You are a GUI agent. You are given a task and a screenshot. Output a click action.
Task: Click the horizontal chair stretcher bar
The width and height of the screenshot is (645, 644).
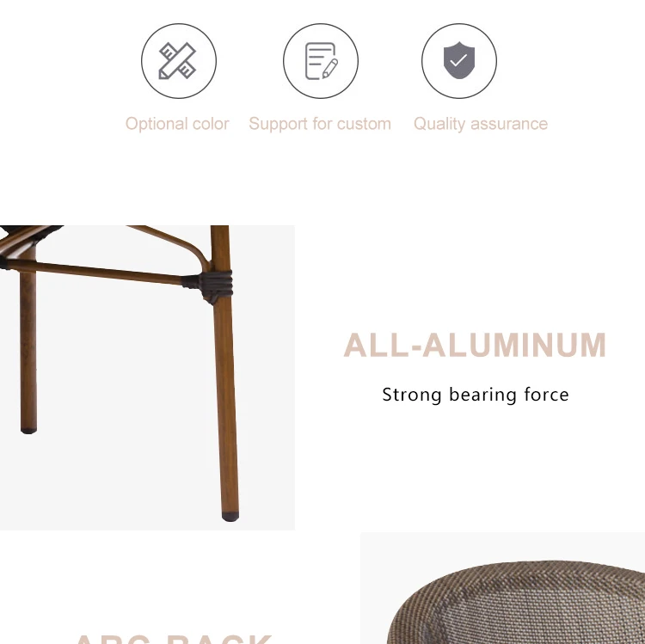tap(95, 272)
